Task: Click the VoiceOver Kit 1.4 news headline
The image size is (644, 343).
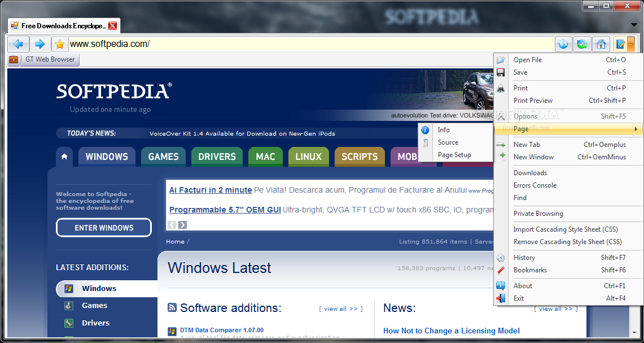Action: point(242,134)
